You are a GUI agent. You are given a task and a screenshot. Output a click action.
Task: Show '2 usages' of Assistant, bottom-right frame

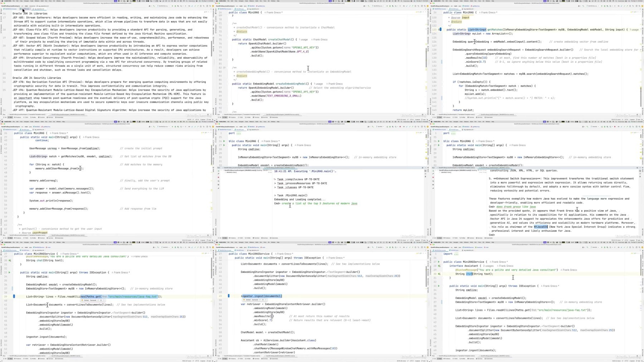tap(488, 266)
